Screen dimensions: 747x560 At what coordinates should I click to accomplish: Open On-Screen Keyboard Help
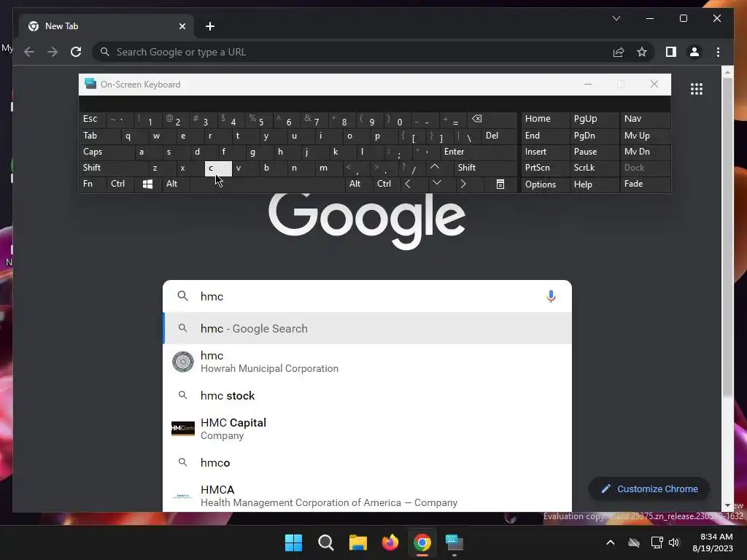click(x=594, y=184)
